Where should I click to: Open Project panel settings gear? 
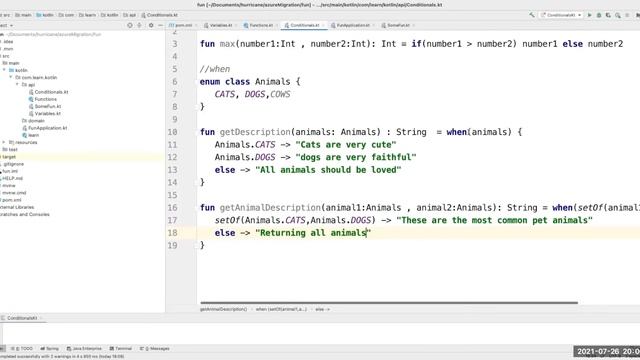(x=151, y=25)
